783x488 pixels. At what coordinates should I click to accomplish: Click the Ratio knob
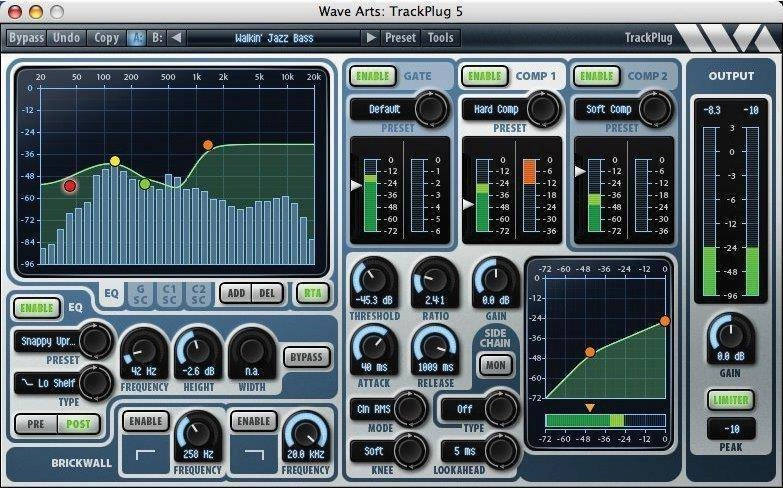[x=435, y=280]
